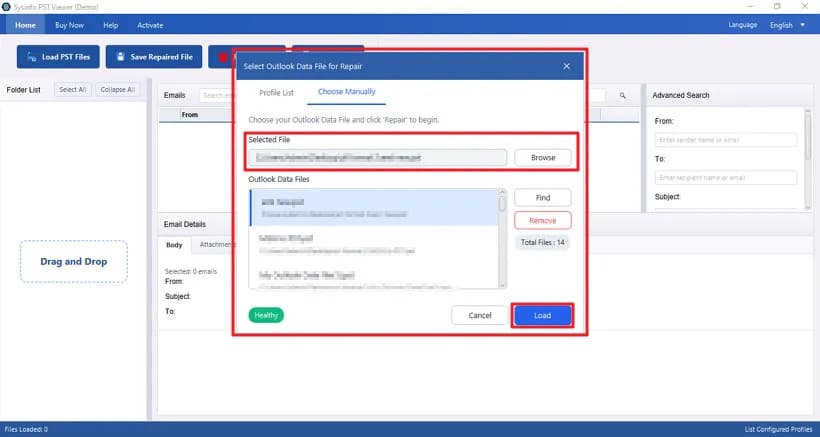Click the To recipient name field

point(726,178)
